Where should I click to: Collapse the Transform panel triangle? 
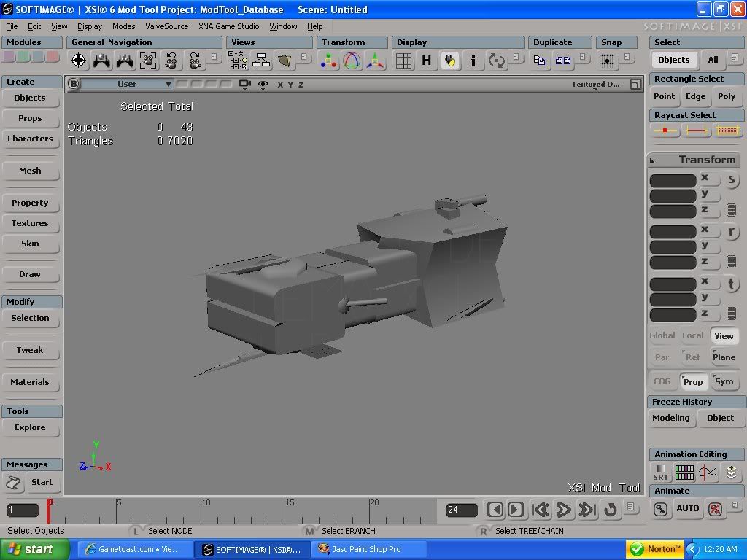653,160
